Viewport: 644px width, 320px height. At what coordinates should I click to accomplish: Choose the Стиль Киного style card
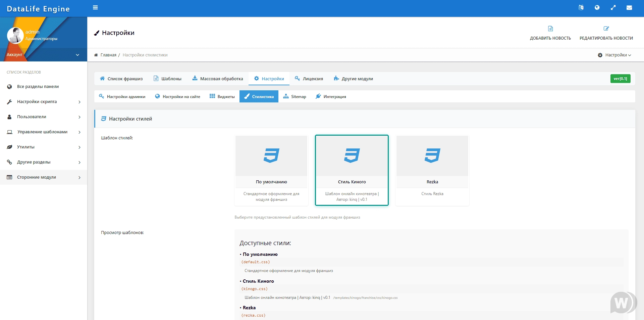(352, 170)
